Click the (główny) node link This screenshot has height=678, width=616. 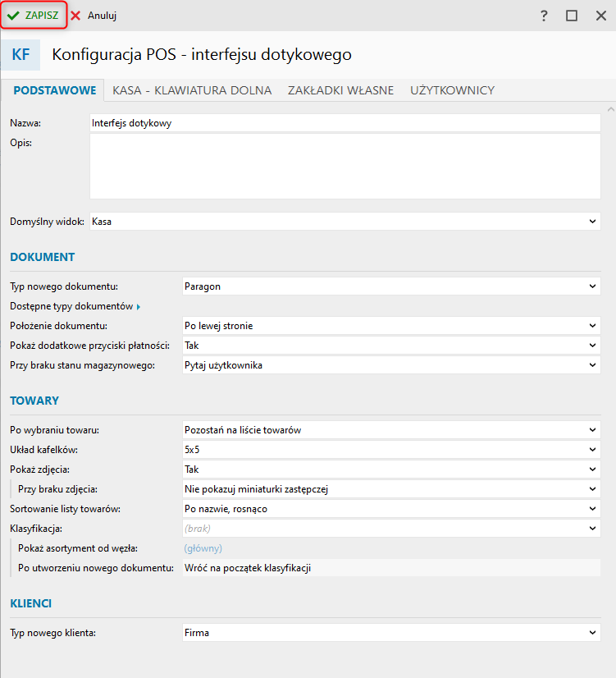coord(203,548)
